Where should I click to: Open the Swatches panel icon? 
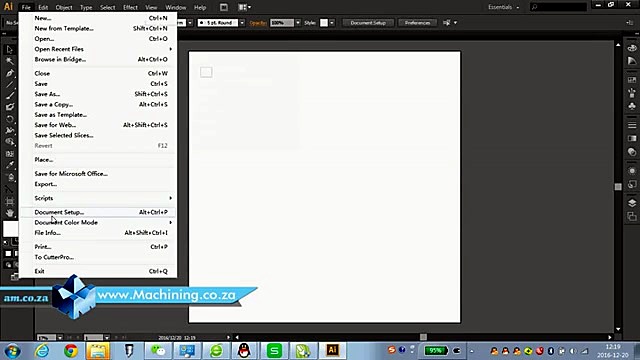(x=632, y=80)
